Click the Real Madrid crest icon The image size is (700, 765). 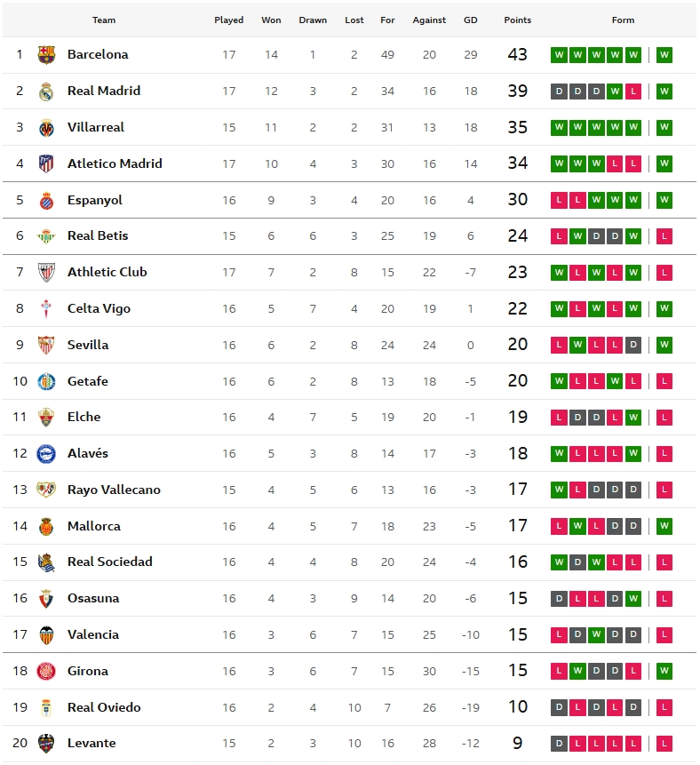46,92
